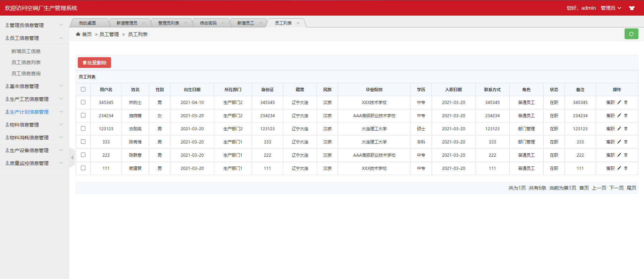Image resolution: width=644 pixels, height=279 pixels.
Task: Mark employee 333 as 离职
Action: click(610, 142)
